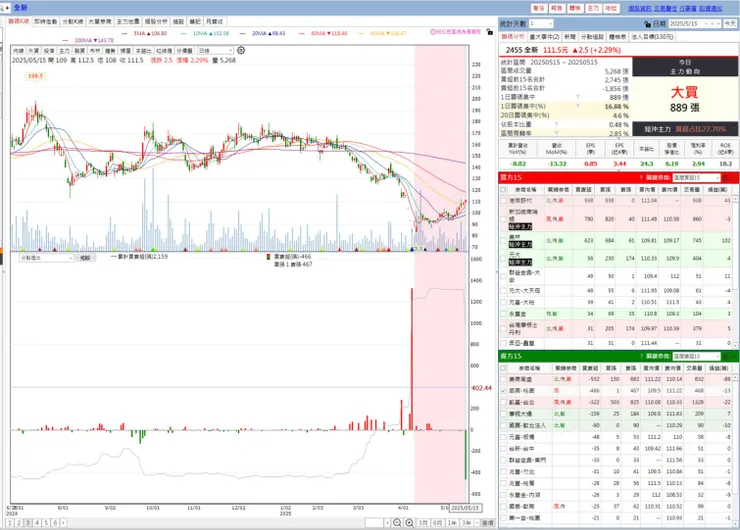Open help icon in green 賣方15 header
The height and width of the screenshot is (530, 740).
click(641, 356)
